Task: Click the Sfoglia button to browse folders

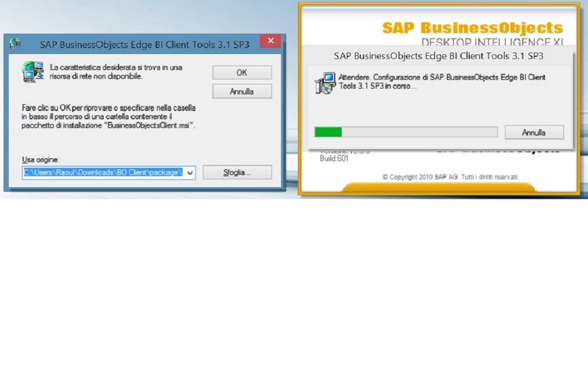Action: (x=236, y=172)
